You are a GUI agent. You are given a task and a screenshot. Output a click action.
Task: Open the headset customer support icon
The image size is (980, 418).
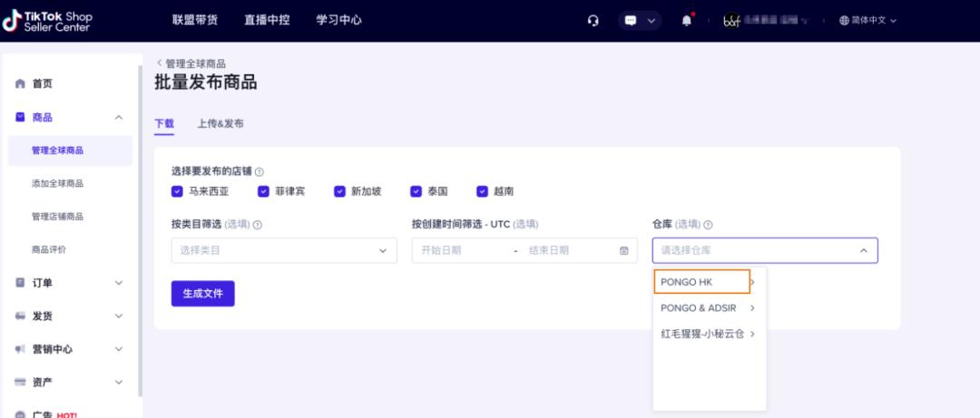[593, 21]
